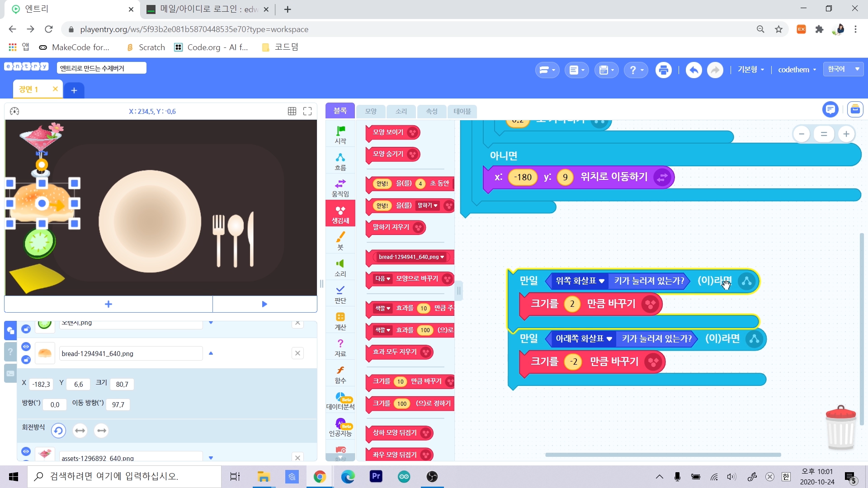
Task: Switch to the 소리 tab
Action: click(401, 111)
